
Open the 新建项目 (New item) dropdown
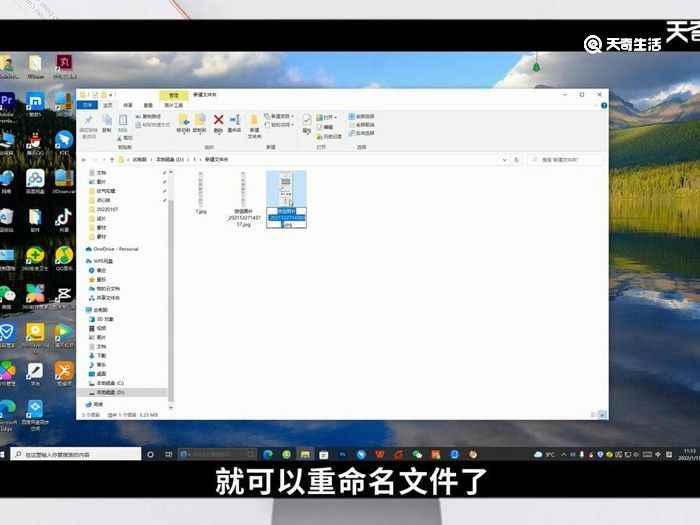tap(279, 117)
